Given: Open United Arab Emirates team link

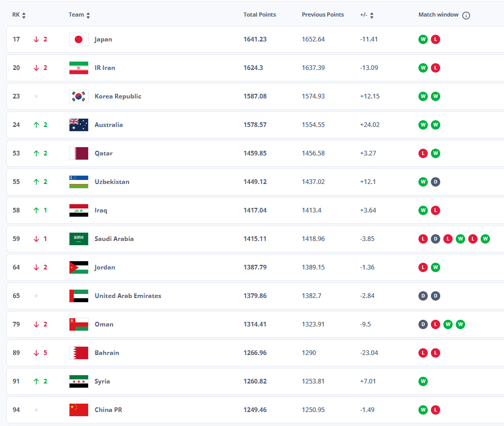Looking at the screenshot, I should [x=128, y=296].
